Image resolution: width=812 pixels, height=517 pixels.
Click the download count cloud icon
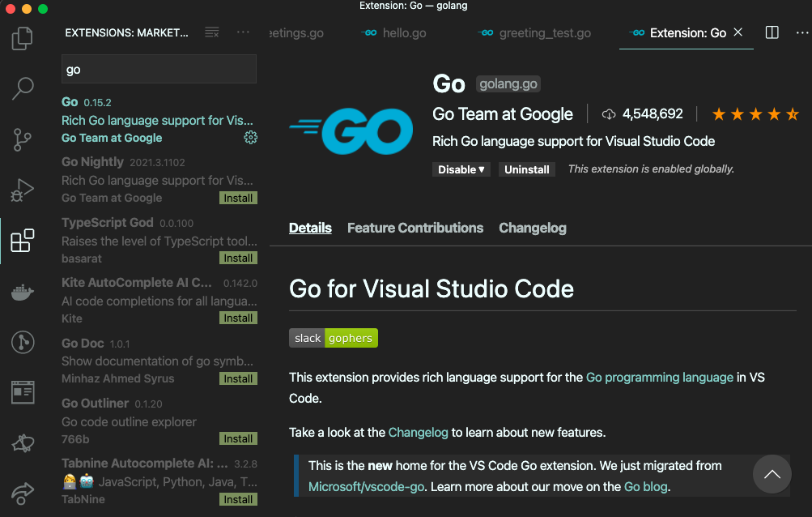[x=609, y=114]
